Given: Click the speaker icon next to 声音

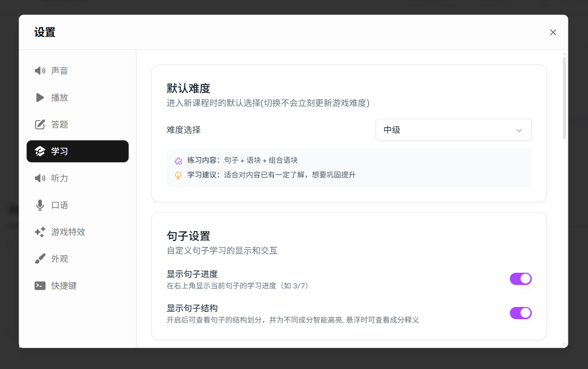Looking at the screenshot, I should pyautogui.click(x=40, y=71).
